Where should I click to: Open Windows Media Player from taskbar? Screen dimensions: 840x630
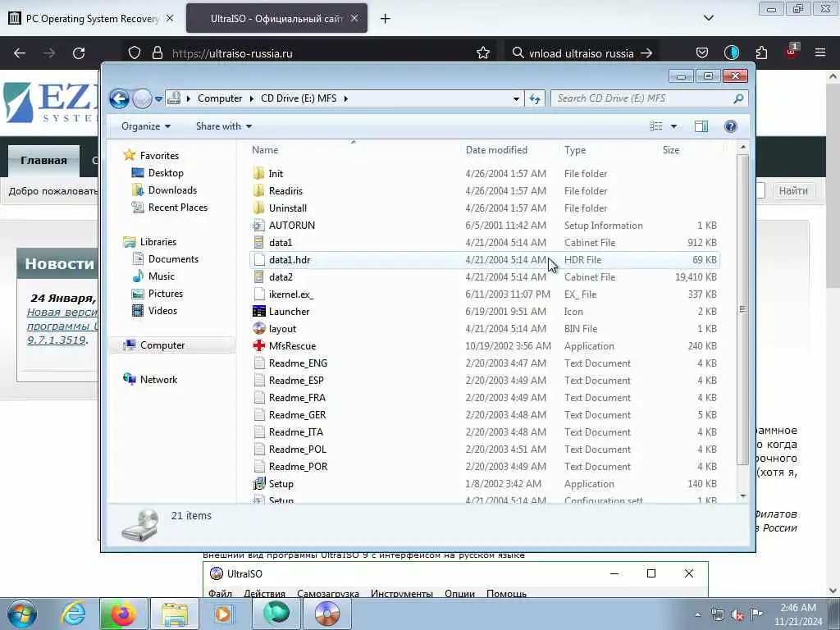223,614
